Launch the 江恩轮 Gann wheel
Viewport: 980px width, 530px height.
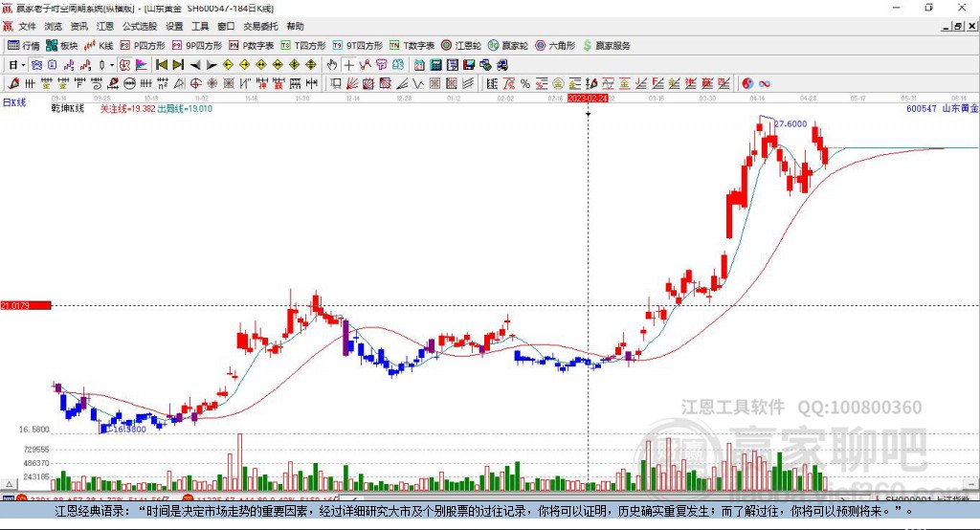coord(461,46)
